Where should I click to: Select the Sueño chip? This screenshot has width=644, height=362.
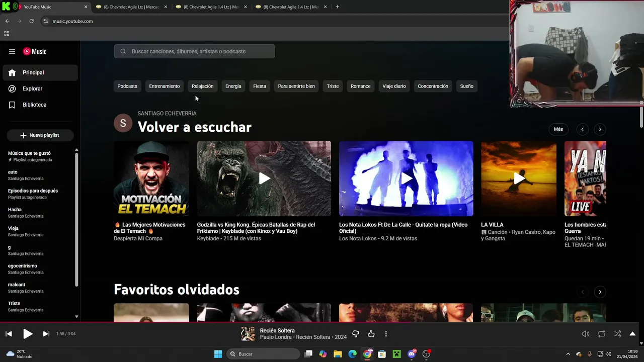(467, 86)
